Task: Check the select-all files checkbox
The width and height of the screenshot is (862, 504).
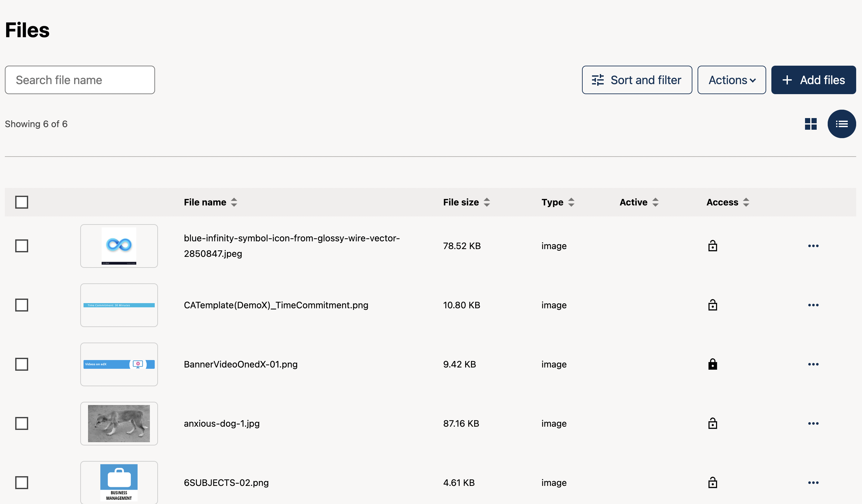Action: 22,202
